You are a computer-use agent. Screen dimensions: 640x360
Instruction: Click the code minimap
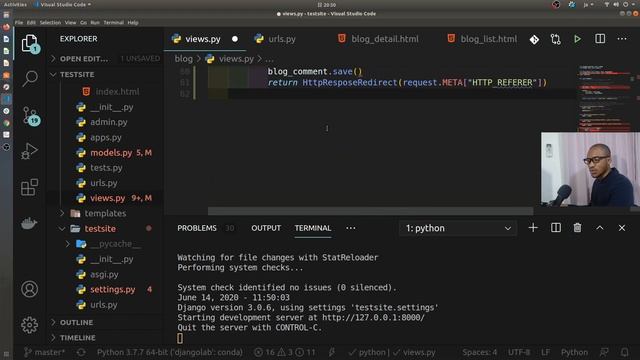(606, 98)
